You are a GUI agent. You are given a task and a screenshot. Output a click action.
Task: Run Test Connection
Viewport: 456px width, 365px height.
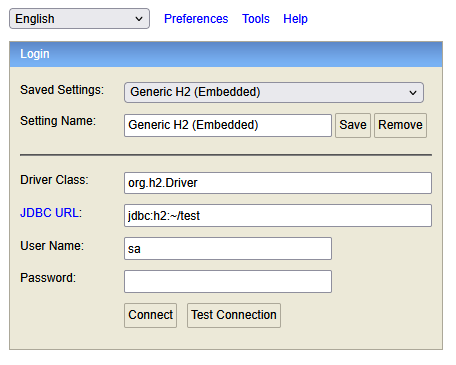pos(234,315)
